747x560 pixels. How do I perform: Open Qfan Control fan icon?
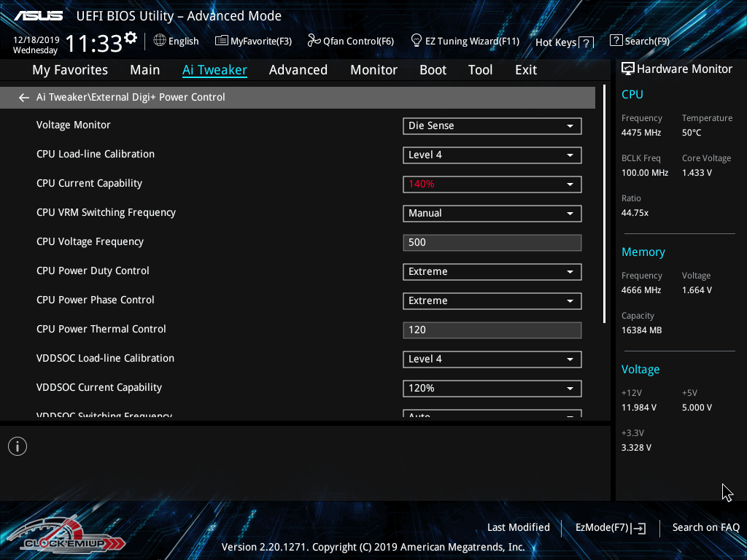(314, 41)
